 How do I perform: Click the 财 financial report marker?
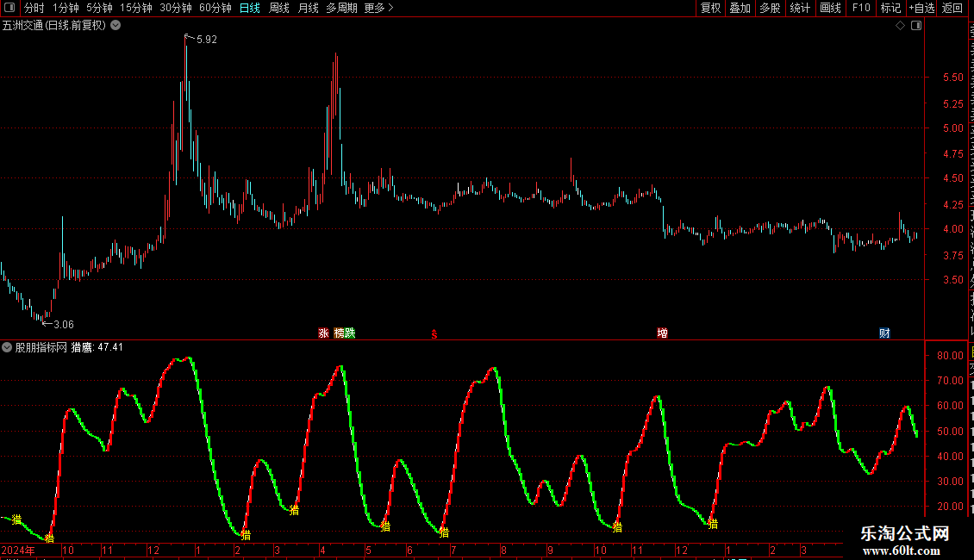884,333
